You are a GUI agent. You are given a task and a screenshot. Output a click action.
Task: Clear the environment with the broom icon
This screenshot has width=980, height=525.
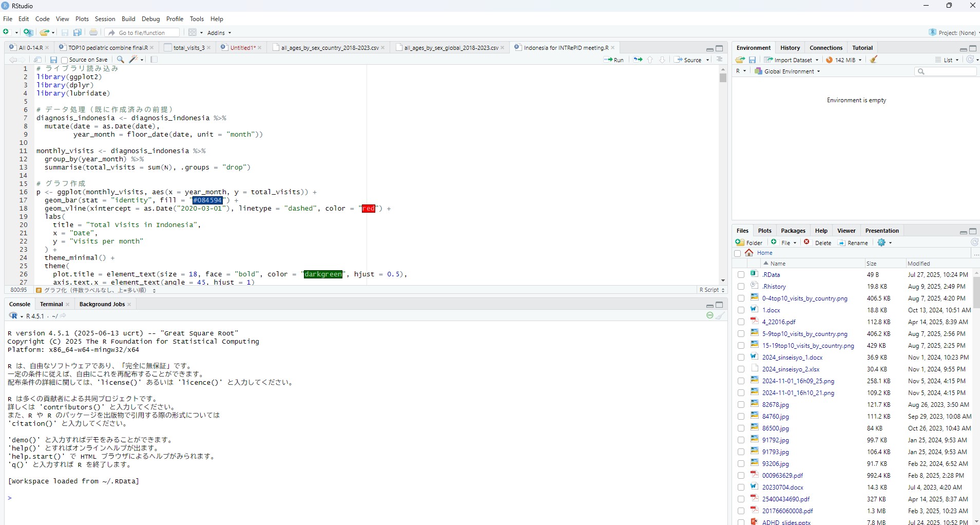[x=874, y=60]
